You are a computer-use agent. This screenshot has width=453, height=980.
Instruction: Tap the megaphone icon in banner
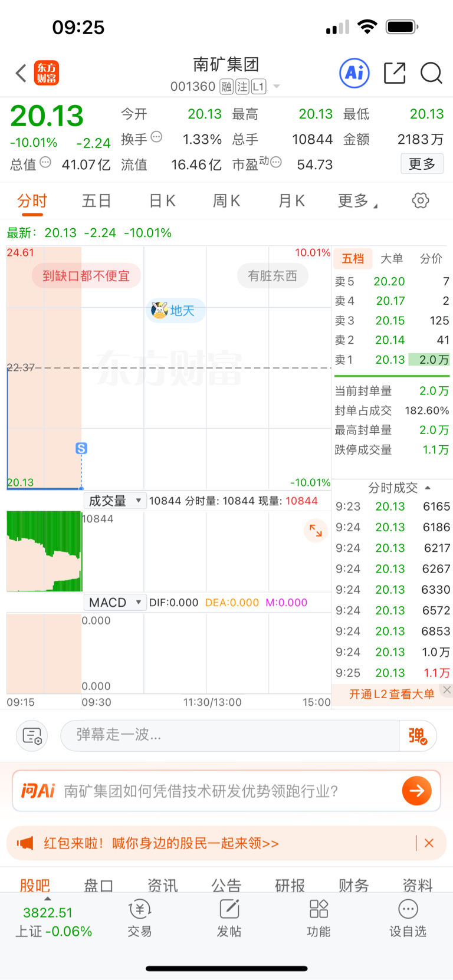tap(25, 843)
